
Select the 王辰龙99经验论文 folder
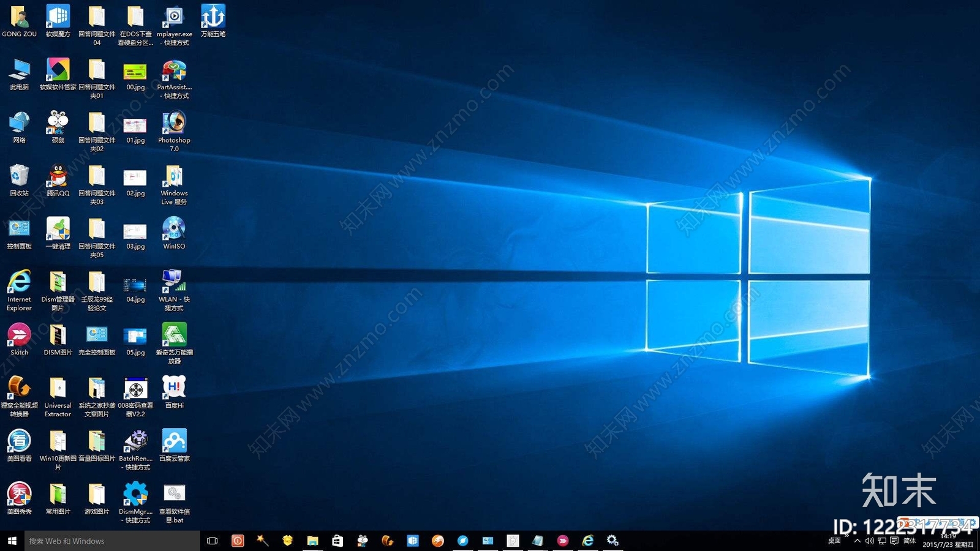coord(97,290)
